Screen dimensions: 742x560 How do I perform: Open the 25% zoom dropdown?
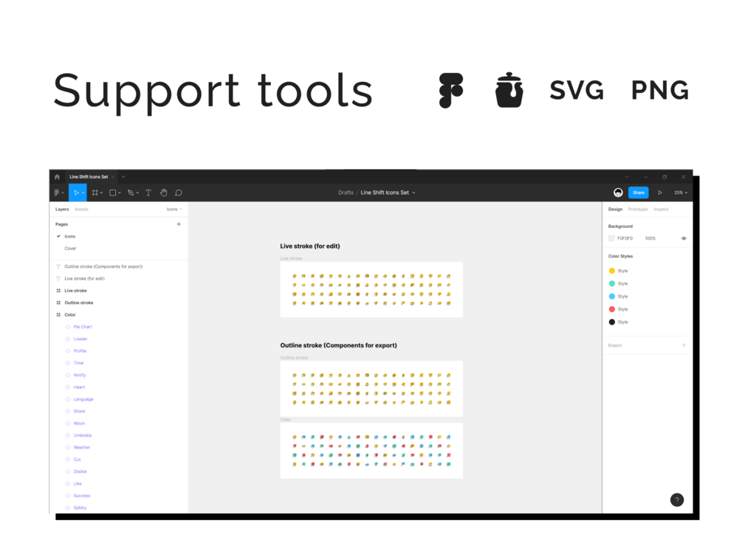681,193
